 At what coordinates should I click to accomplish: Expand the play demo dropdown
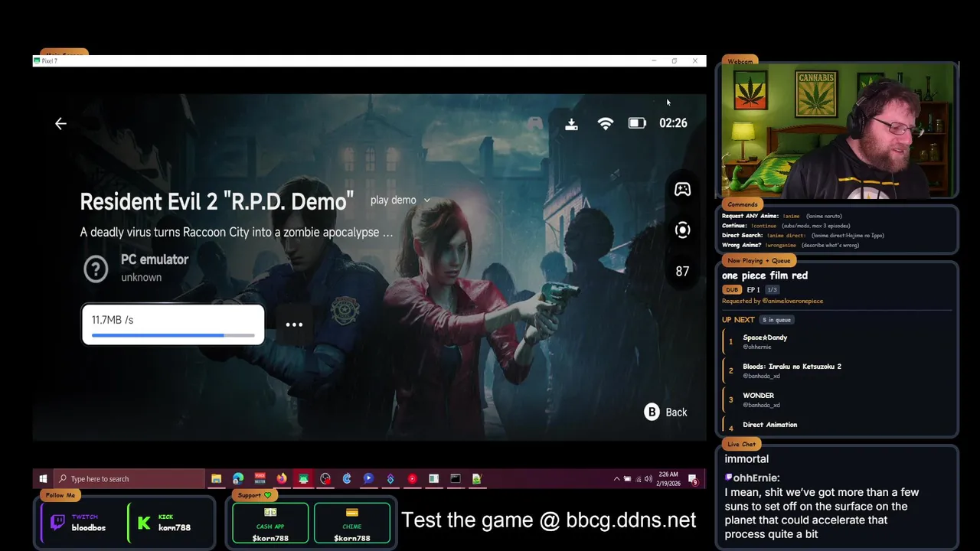click(400, 200)
